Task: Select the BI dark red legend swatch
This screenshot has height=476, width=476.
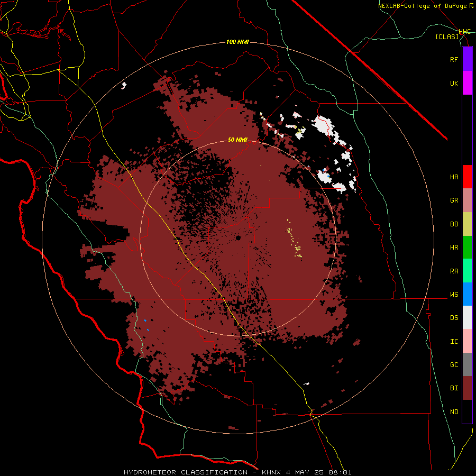Action: (x=467, y=388)
